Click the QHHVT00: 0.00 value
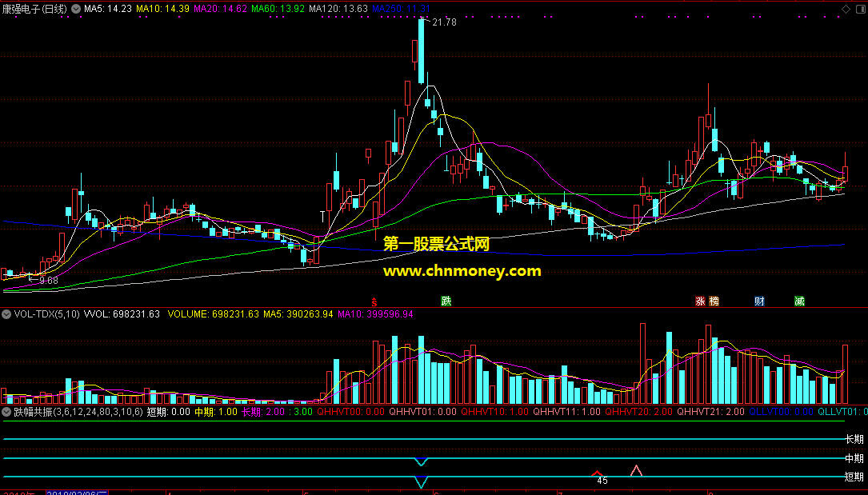This screenshot has height=495, width=868. click(351, 412)
